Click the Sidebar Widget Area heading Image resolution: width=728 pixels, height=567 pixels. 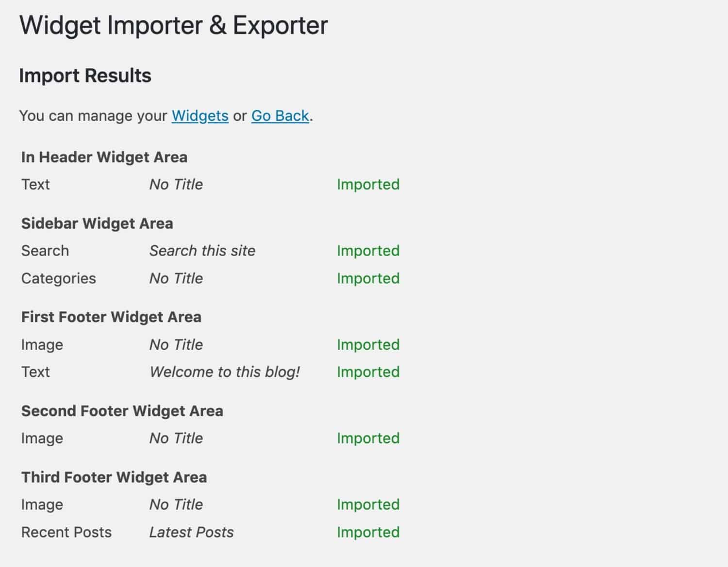tap(97, 223)
